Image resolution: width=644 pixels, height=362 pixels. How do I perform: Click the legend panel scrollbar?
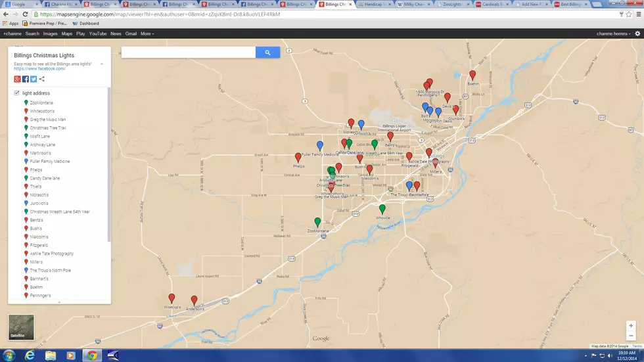(x=109, y=164)
